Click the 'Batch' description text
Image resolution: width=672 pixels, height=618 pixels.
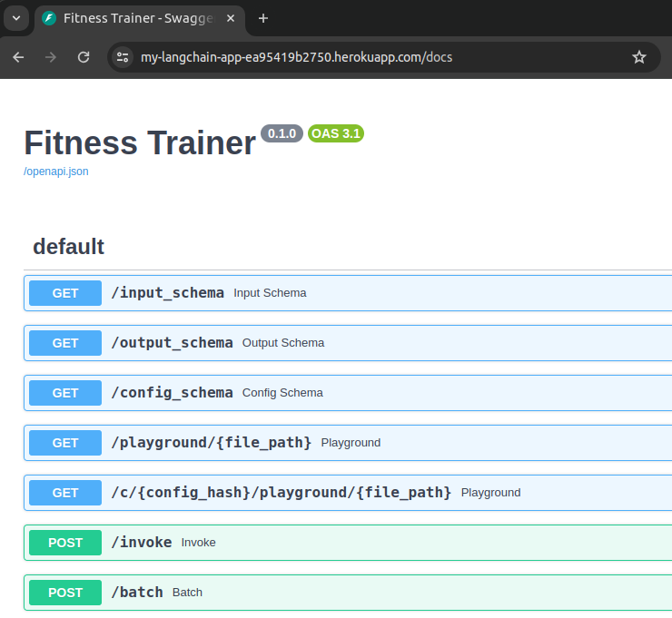tap(187, 593)
